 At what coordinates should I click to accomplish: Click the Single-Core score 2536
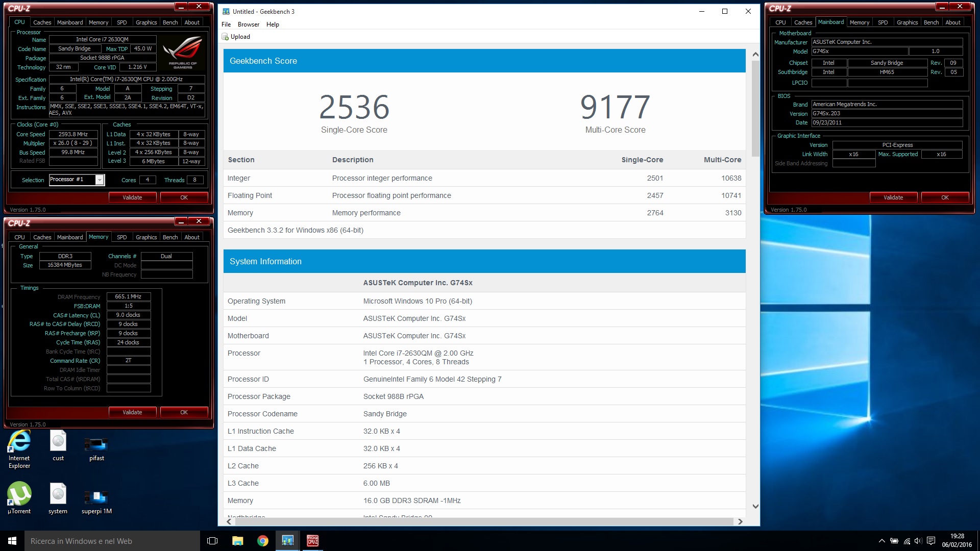354,107
